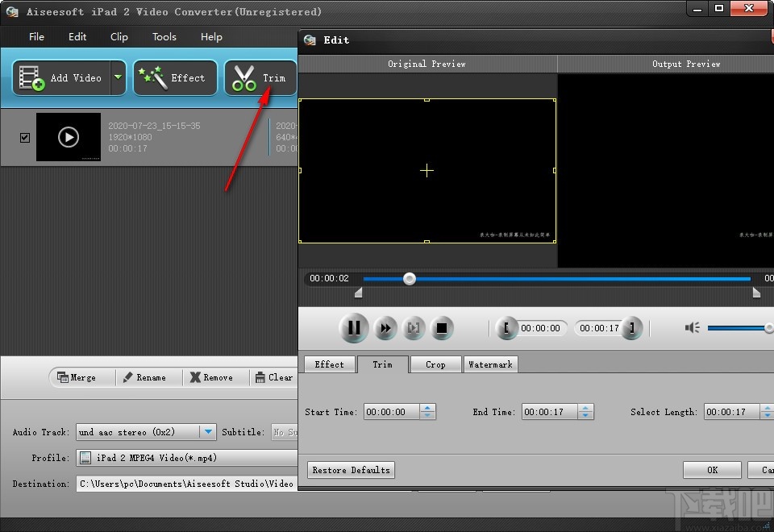Image resolution: width=774 pixels, height=532 pixels.
Task: Open the Help menu
Action: tap(211, 37)
